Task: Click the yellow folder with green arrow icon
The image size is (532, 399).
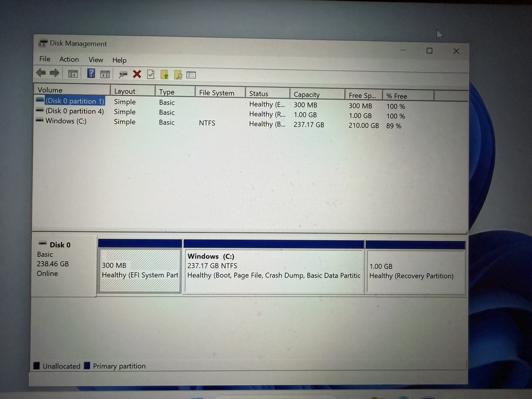Action: coord(164,74)
